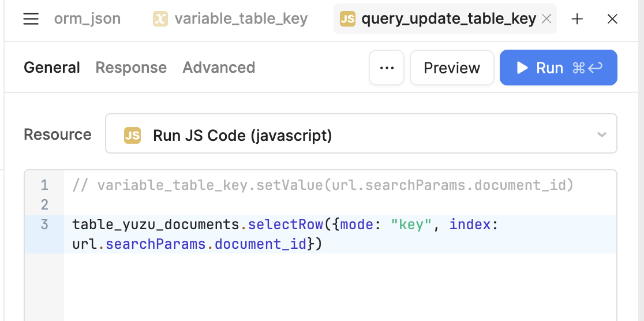Switch to the orm_json tab

pos(87,19)
